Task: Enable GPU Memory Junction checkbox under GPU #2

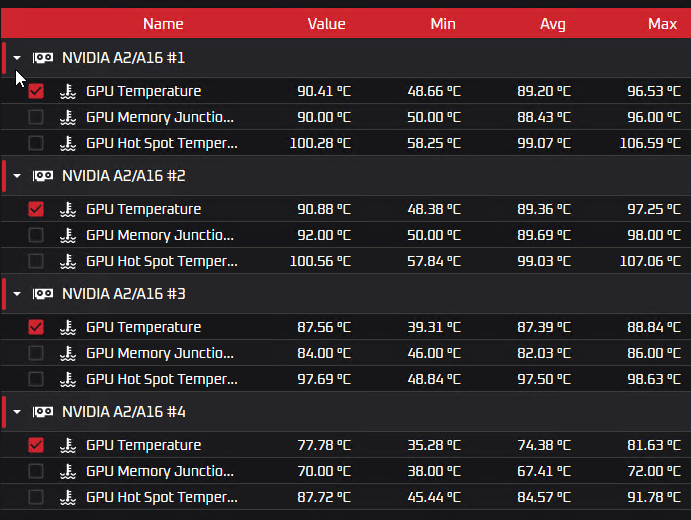Action: click(x=36, y=235)
